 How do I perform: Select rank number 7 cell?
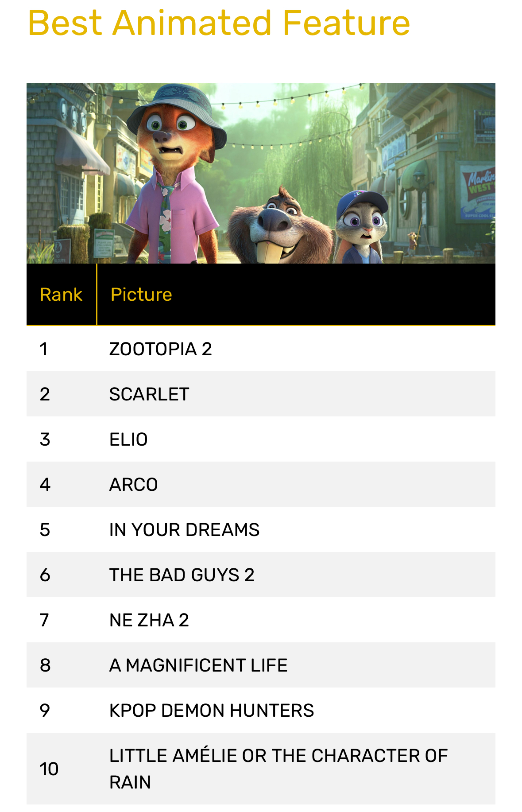[x=44, y=620]
